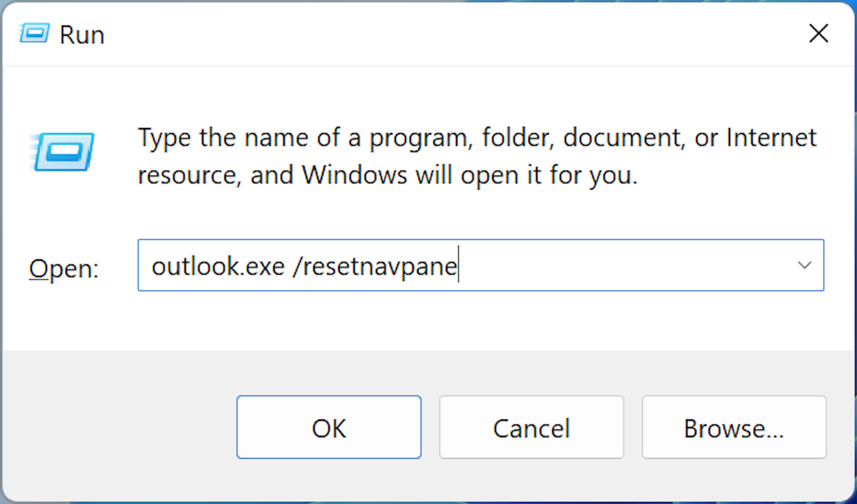Image resolution: width=857 pixels, height=504 pixels.
Task: Click the Run icon in title bar
Action: (x=34, y=33)
